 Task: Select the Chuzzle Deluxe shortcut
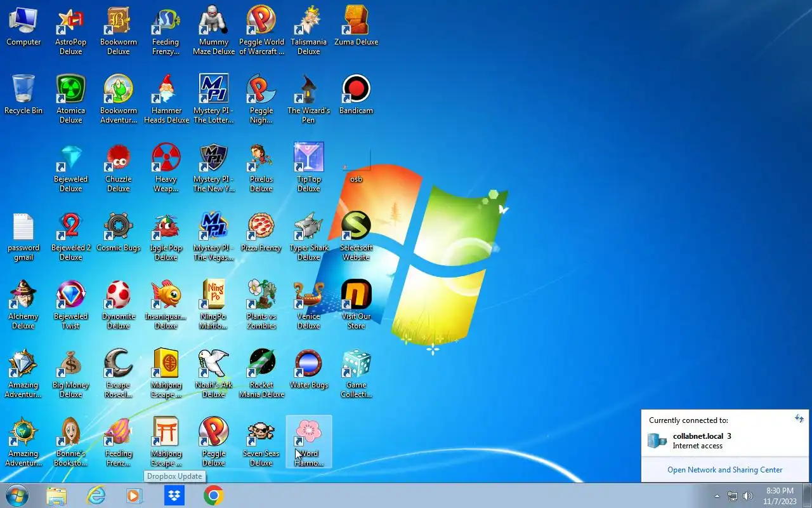click(118, 168)
